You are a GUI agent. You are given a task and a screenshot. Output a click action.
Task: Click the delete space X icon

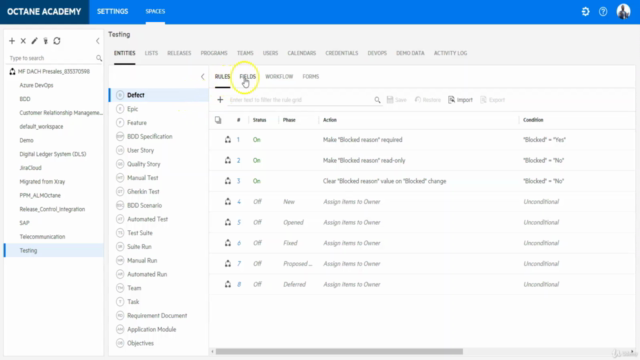23,41
